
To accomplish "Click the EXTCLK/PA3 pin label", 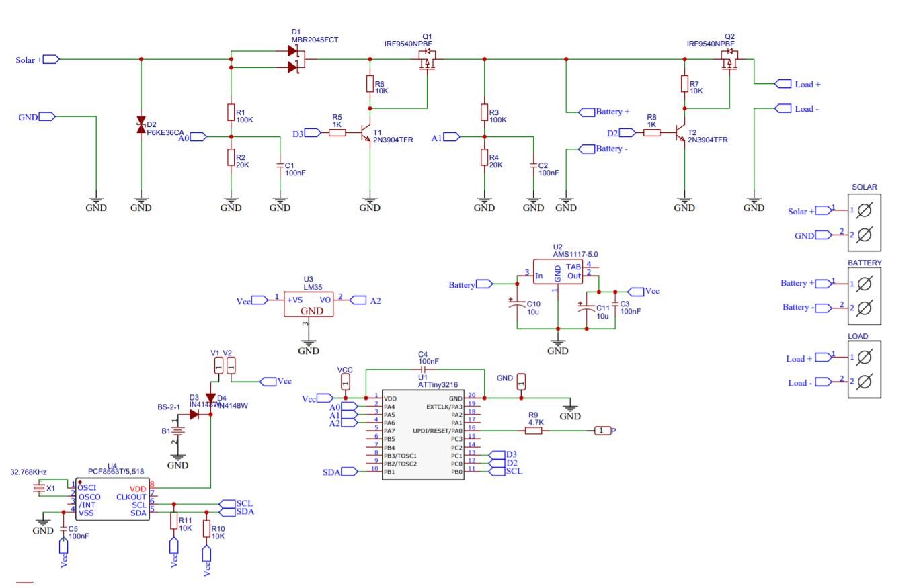I will [444, 407].
